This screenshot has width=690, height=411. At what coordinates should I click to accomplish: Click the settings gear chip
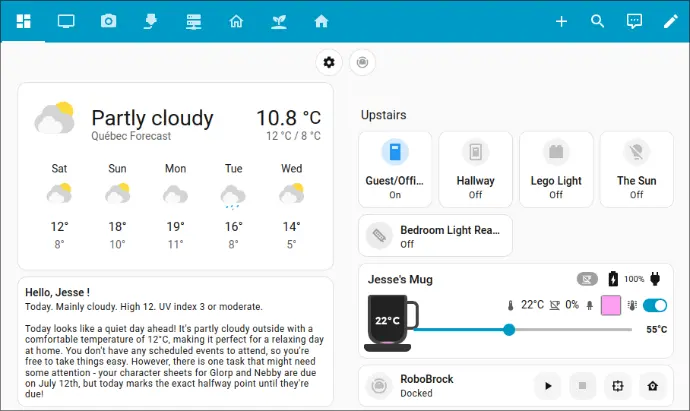pos(329,62)
